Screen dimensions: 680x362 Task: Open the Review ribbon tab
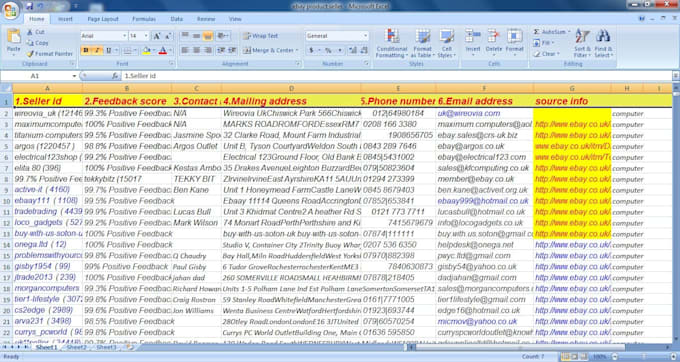(x=206, y=19)
